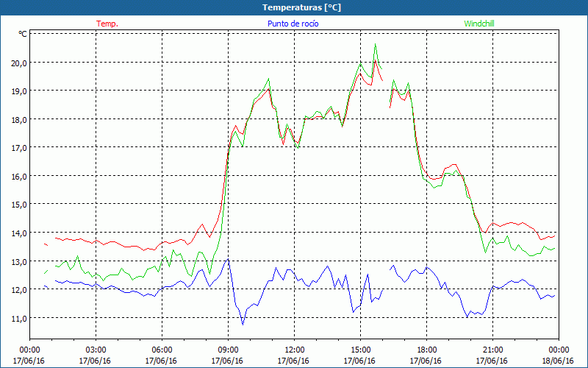Click the 16,0 y-axis value
This screenshot has height=368, width=588.
click(19, 177)
